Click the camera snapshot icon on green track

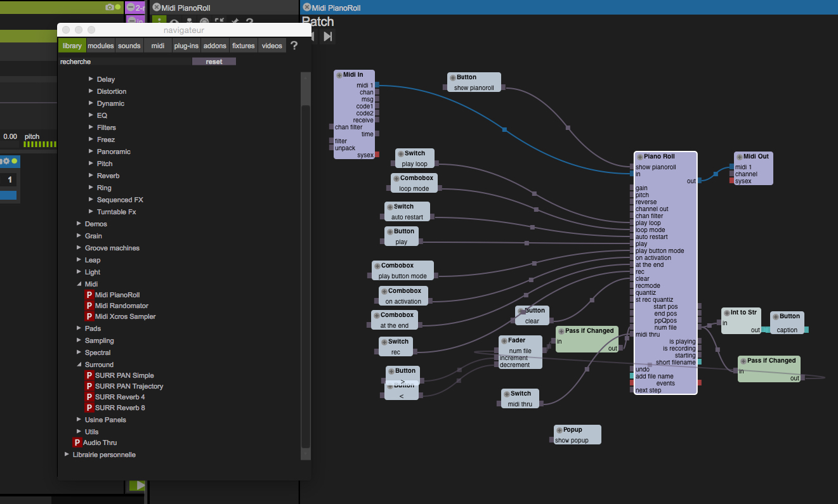(110, 7)
